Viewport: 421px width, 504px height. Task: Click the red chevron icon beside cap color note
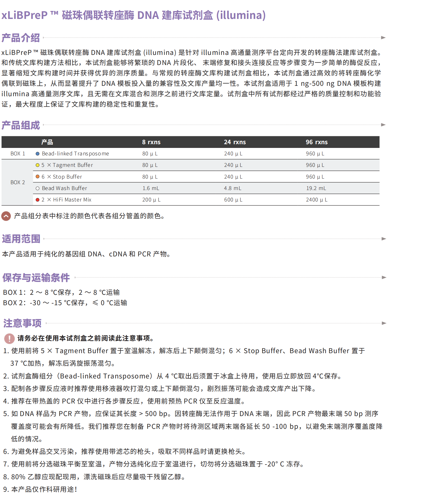coord(6,216)
